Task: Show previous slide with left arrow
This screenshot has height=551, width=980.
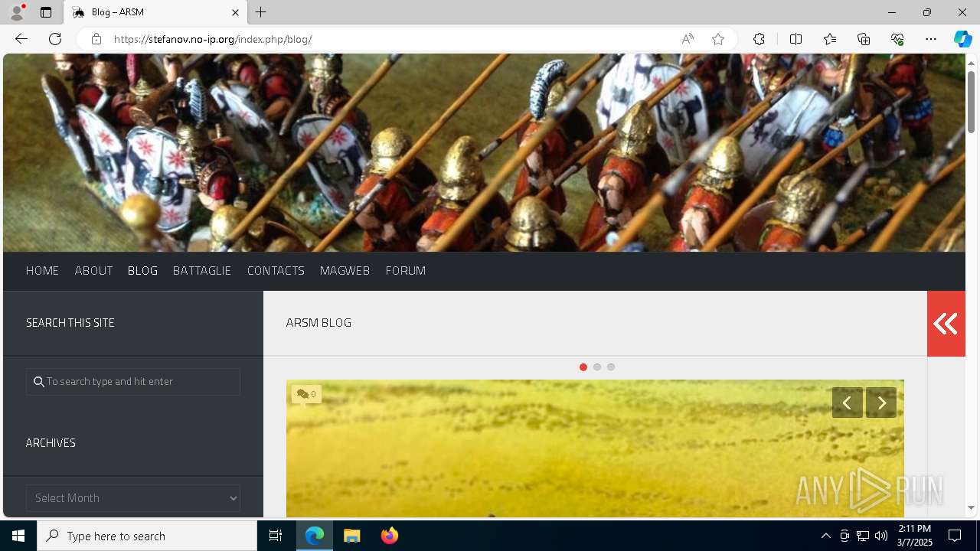Action: coord(848,403)
